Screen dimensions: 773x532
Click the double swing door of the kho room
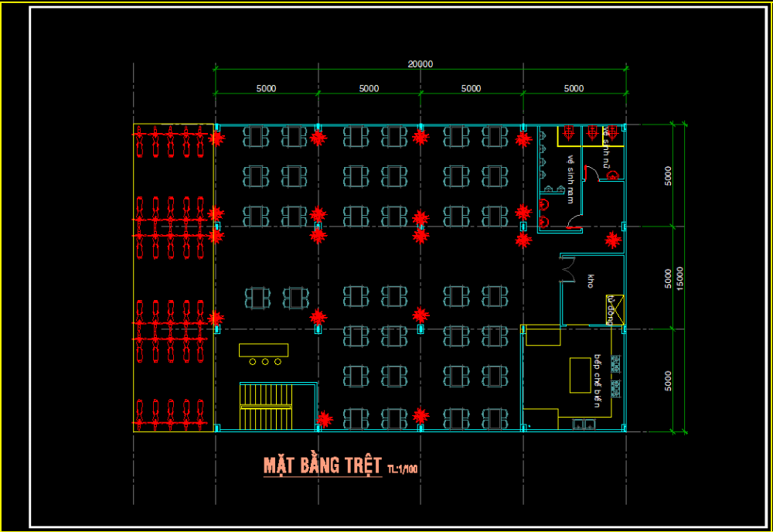pyautogui.click(x=567, y=269)
